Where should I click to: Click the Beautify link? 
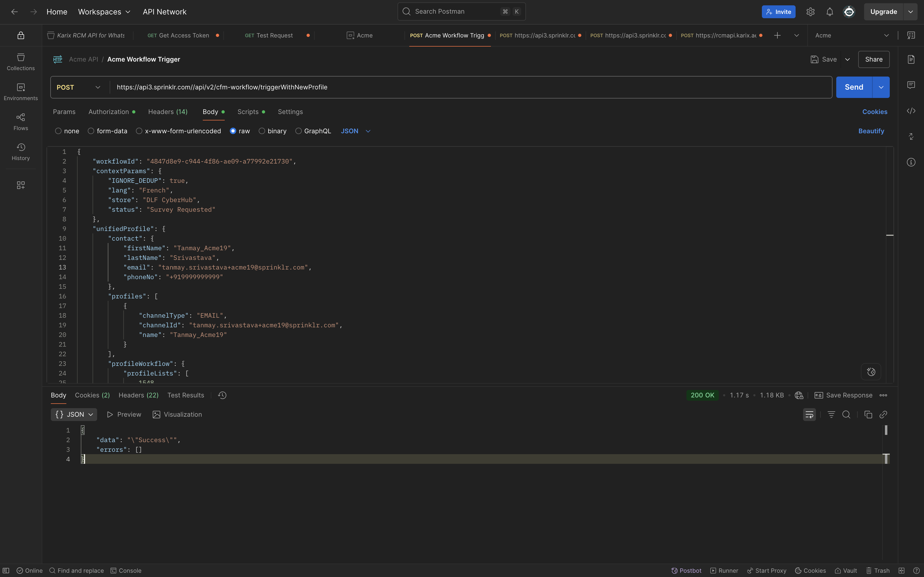click(871, 131)
